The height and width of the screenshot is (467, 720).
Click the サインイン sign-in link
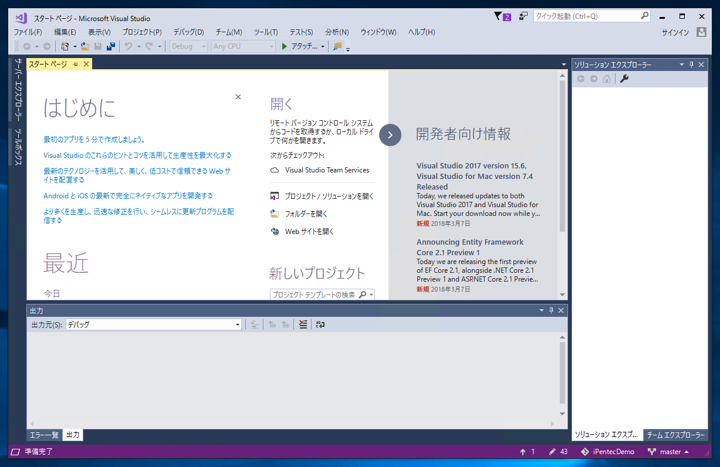tap(675, 33)
